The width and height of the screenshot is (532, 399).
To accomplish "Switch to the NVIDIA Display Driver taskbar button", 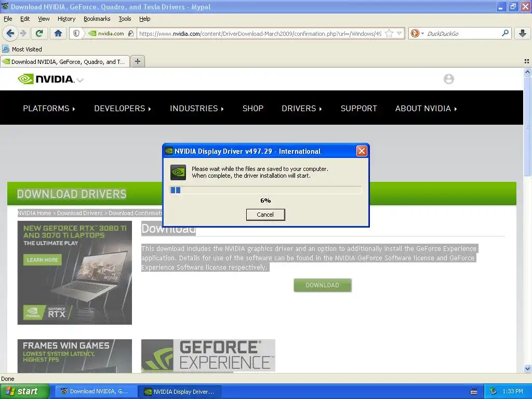I will coord(180,391).
